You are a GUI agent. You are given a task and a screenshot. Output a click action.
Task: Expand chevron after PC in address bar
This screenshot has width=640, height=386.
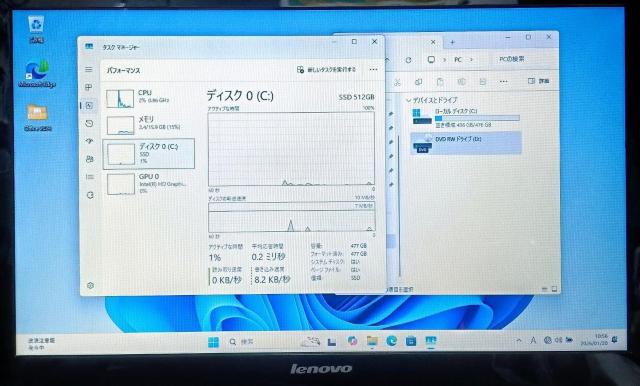471,60
